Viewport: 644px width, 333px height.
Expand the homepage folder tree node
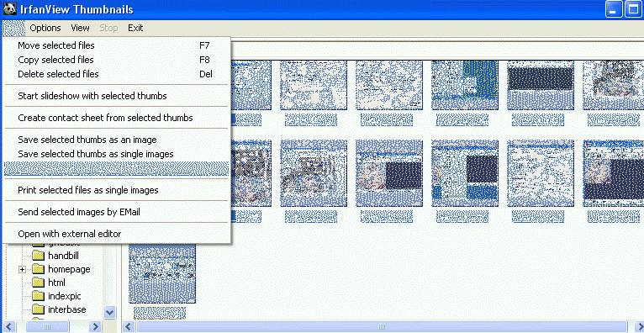point(22,270)
